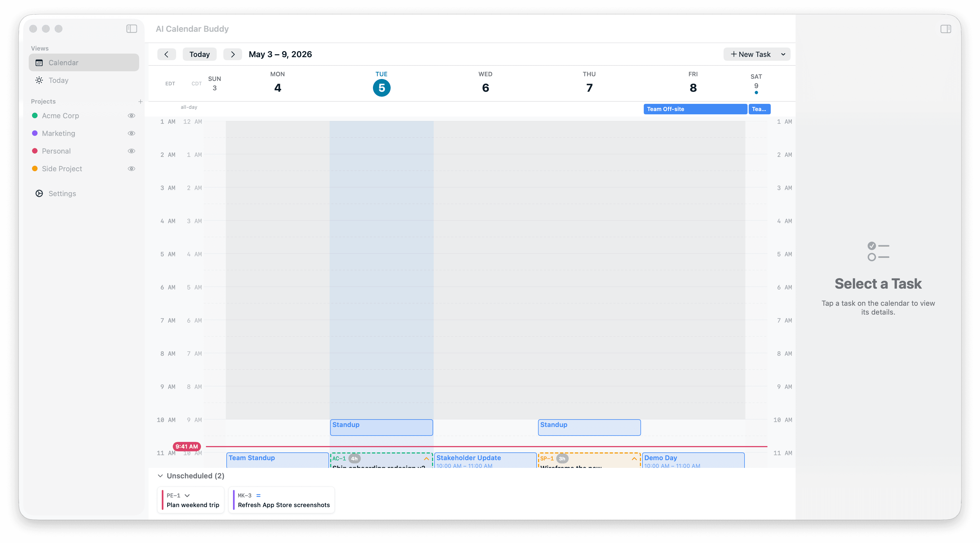The height and width of the screenshot is (543, 980).
Task: Open Tuesday's Standup event
Action: click(381, 427)
